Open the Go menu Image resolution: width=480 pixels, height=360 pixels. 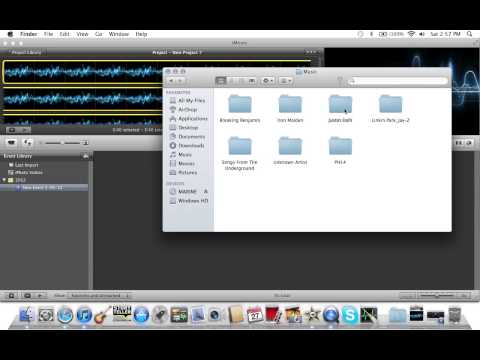click(x=99, y=34)
